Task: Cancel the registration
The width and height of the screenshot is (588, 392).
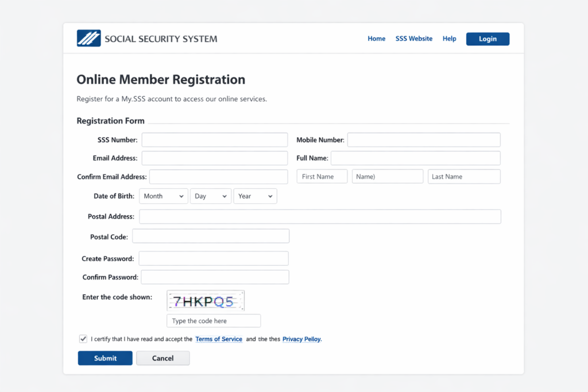Action: point(163,358)
